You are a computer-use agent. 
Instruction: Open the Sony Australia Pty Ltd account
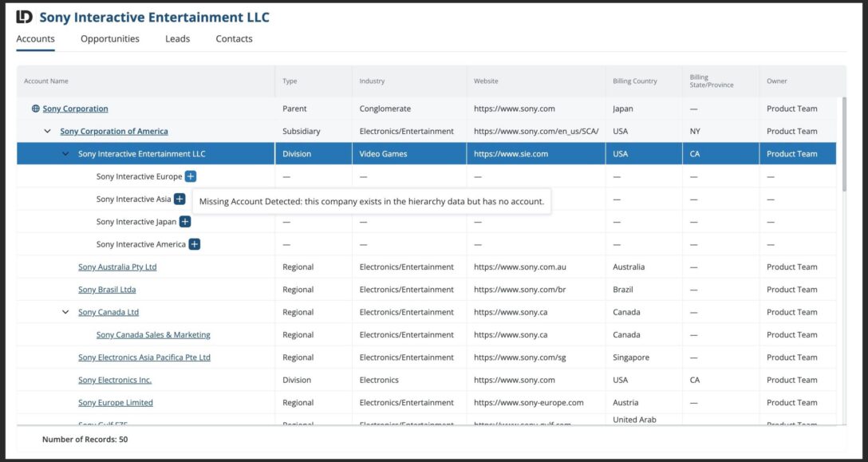[117, 267]
